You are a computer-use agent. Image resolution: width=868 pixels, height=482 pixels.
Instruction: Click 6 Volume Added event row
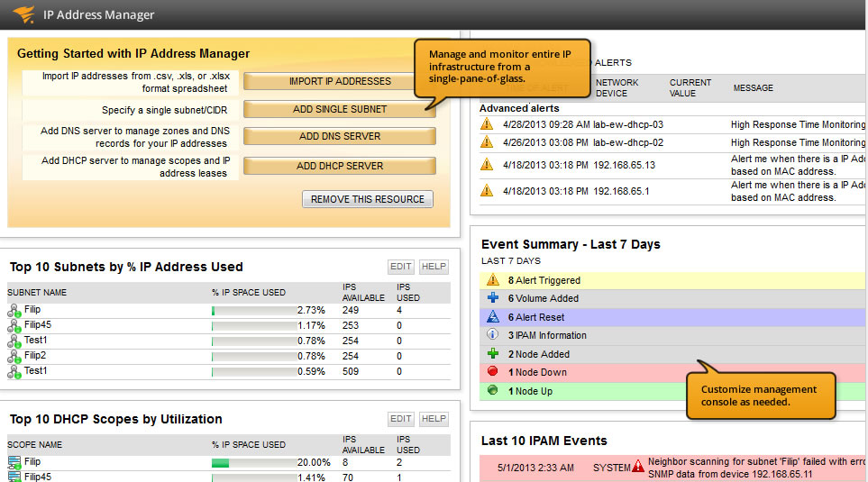pos(672,298)
